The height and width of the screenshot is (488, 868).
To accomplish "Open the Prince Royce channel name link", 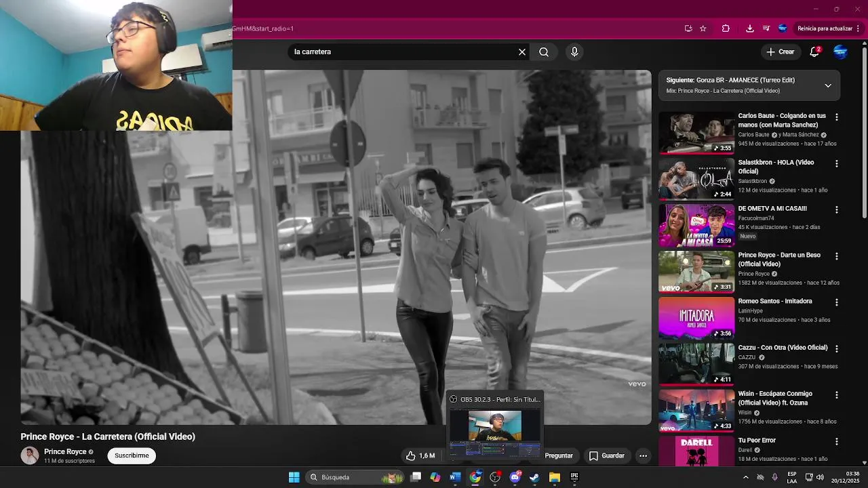I will tap(65, 451).
